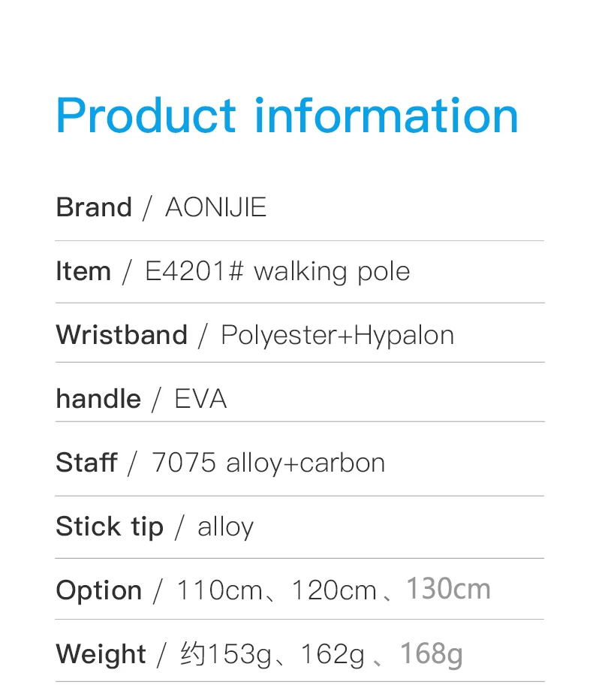593x700 pixels.
Task: Click the Brand label
Action: pyautogui.click(x=94, y=207)
